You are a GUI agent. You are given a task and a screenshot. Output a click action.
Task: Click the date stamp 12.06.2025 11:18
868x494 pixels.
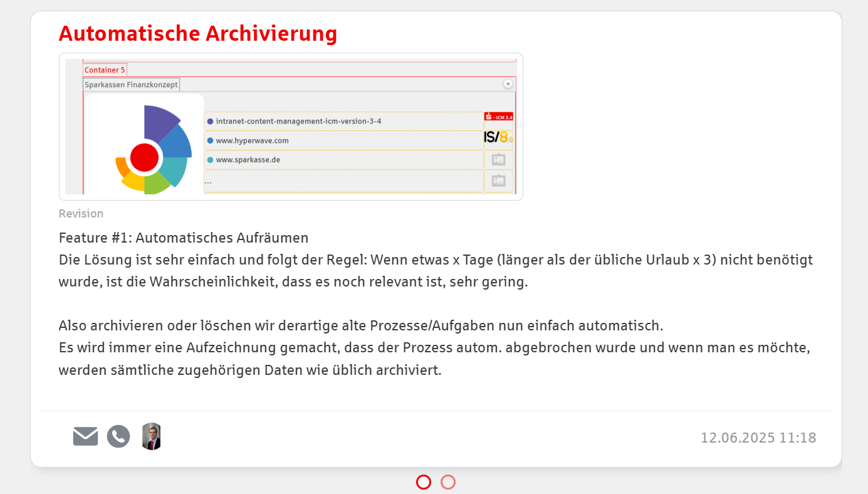758,438
